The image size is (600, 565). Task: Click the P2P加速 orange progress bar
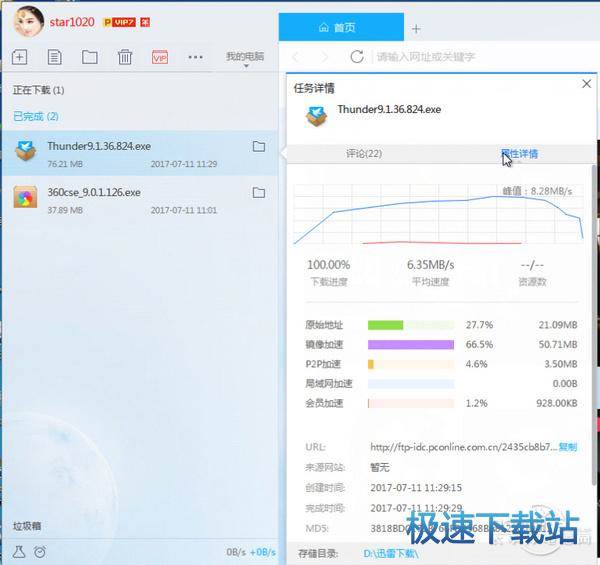(411, 364)
